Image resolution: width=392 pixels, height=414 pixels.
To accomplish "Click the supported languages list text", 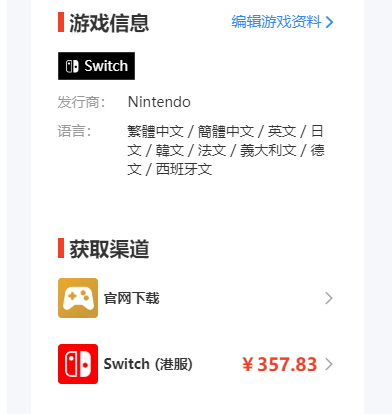I will coord(226,150).
